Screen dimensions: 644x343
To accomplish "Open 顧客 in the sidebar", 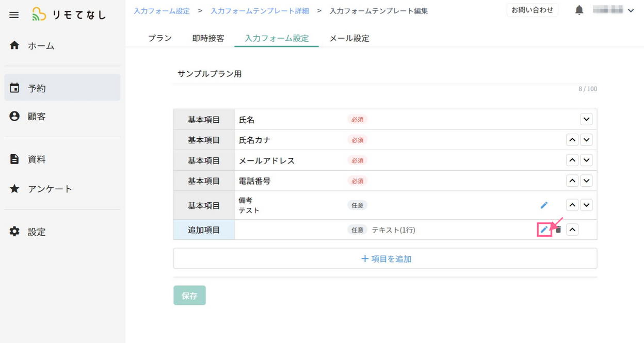I will click(37, 117).
